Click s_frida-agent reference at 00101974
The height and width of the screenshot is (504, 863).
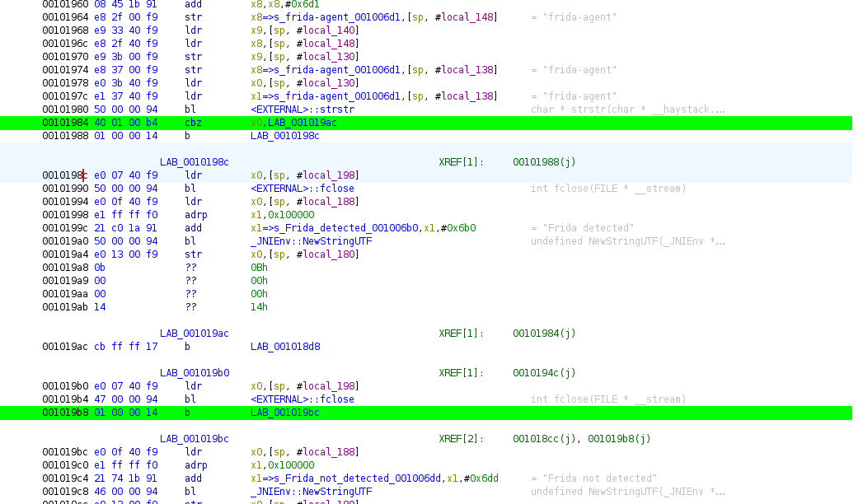point(337,70)
